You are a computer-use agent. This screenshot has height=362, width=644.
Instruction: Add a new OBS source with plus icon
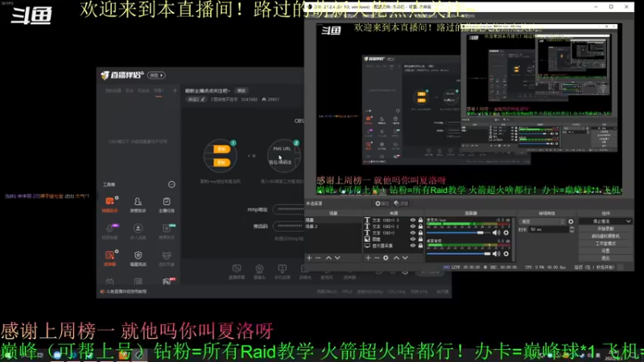click(368, 257)
